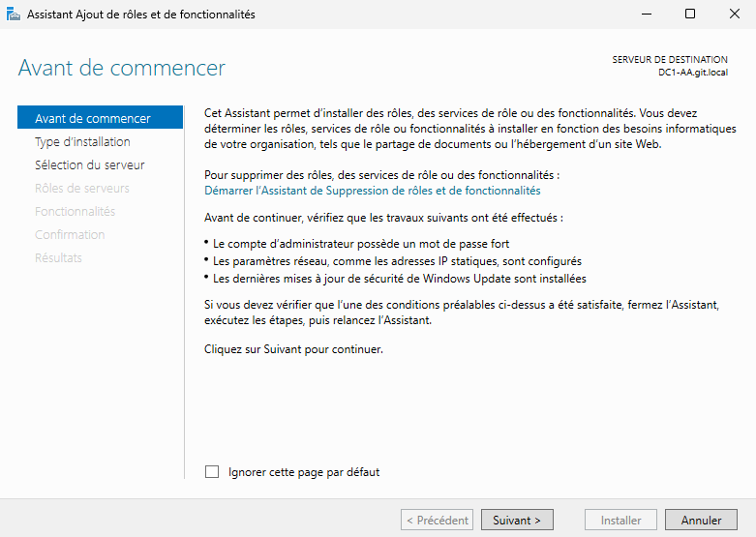Minimize the wizard window
Image resolution: width=756 pixels, height=537 pixels.
pyautogui.click(x=647, y=14)
